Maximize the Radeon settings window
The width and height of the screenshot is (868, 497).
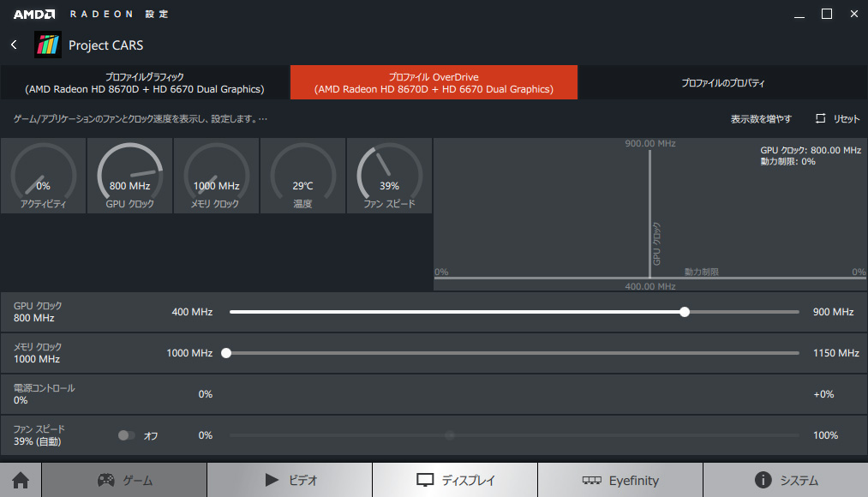click(827, 15)
